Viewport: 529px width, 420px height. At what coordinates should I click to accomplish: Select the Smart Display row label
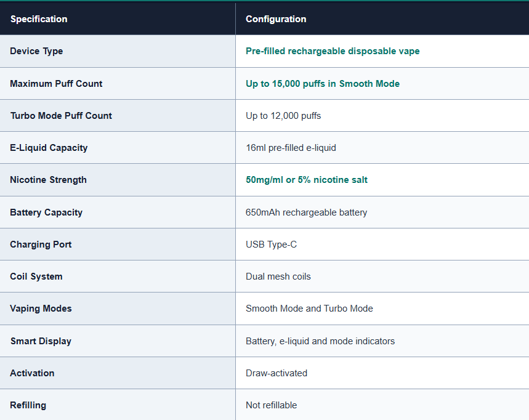(x=41, y=341)
